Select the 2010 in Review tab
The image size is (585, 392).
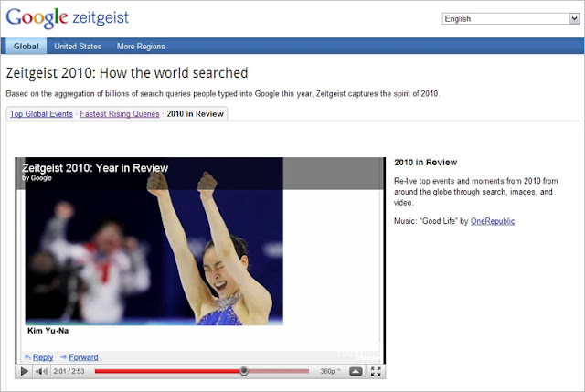pyautogui.click(x=195, y=114)
